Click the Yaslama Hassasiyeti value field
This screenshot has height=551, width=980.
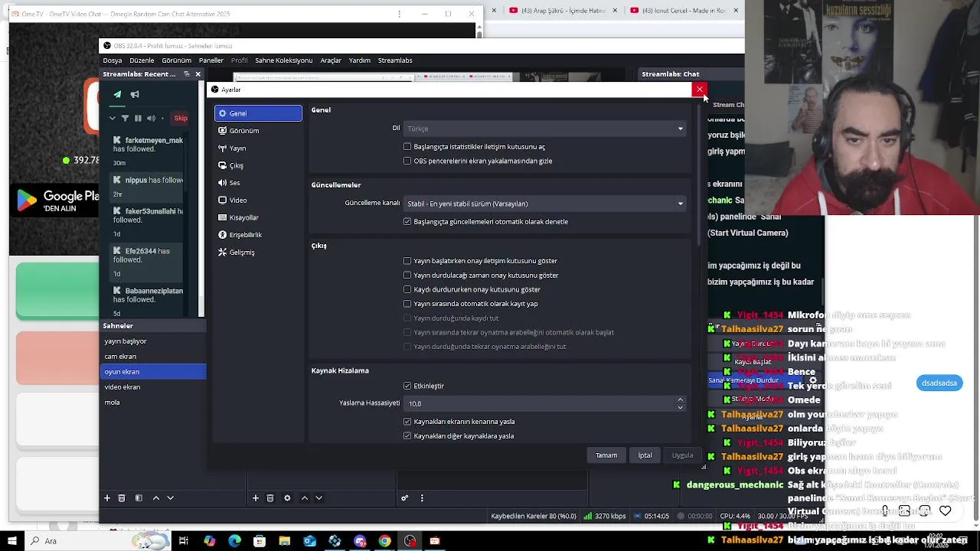coord(539,403)
